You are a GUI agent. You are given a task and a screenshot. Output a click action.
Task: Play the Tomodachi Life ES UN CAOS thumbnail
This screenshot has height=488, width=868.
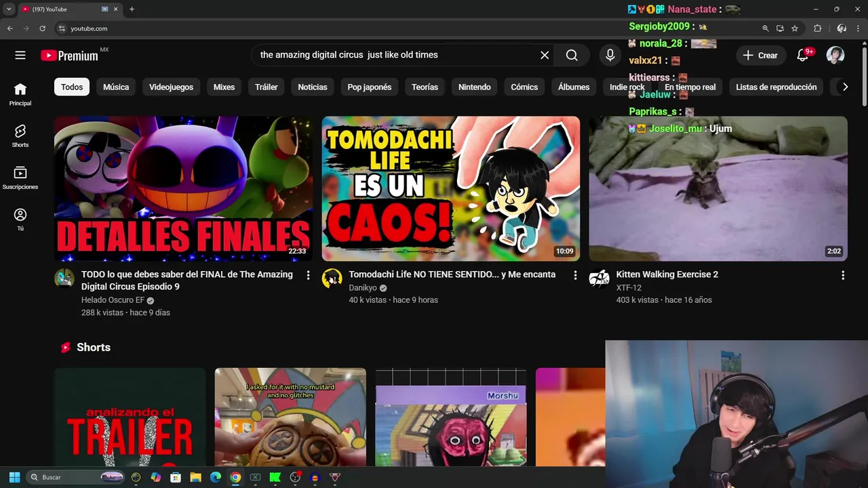click(451, 188)
